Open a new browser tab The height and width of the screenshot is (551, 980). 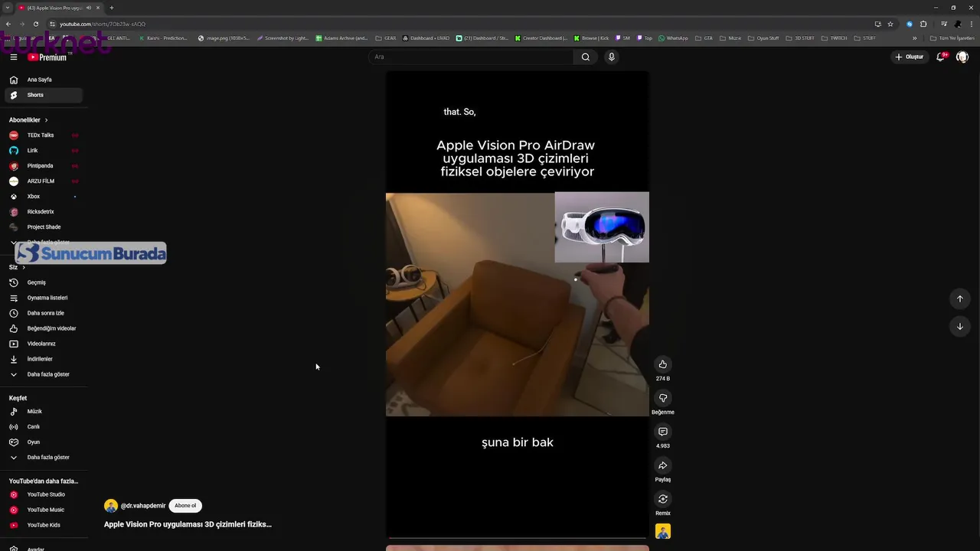click(x=111, y=8)
